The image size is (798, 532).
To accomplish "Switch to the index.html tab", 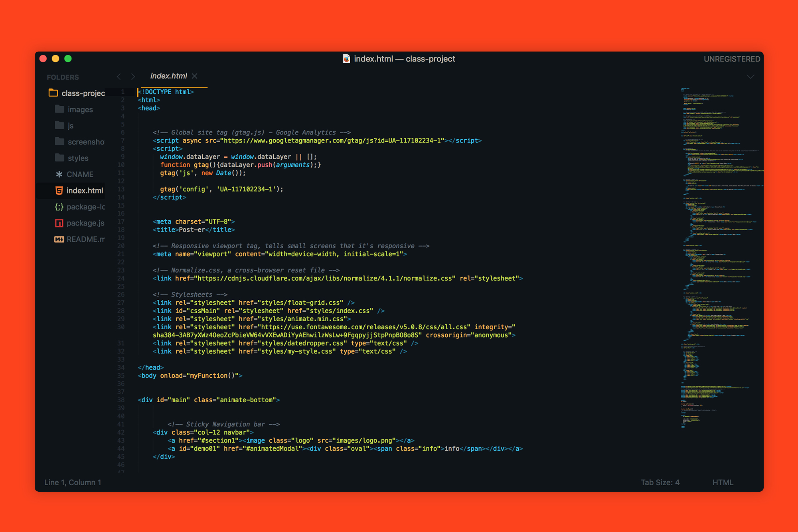I will point(168,76).
